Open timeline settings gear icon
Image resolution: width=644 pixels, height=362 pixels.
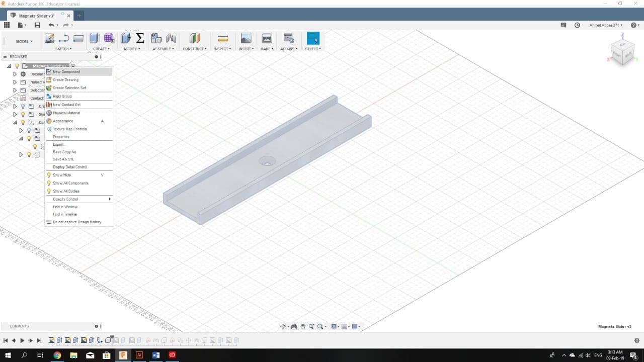637,340
